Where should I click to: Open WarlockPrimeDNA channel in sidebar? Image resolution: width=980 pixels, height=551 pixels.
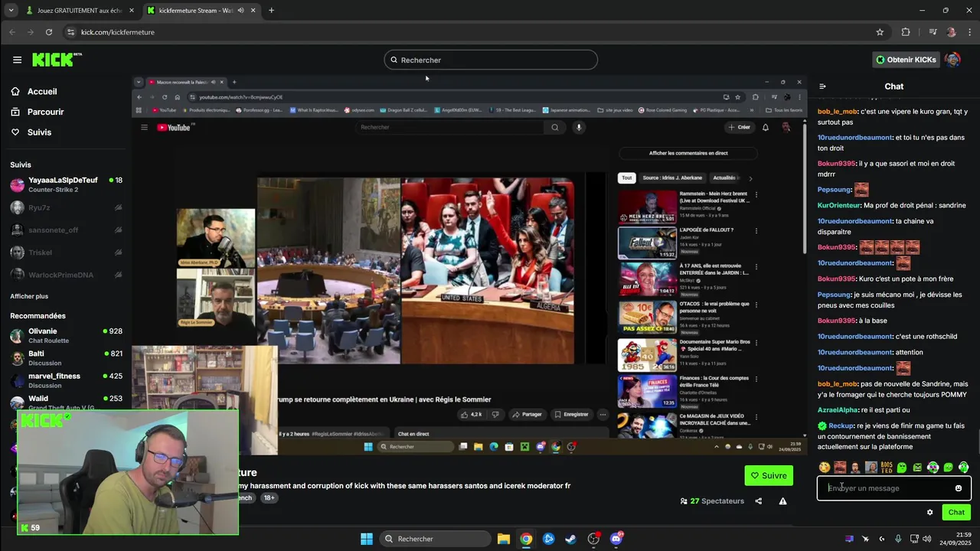pyautogui.click(x=66, y=274)
